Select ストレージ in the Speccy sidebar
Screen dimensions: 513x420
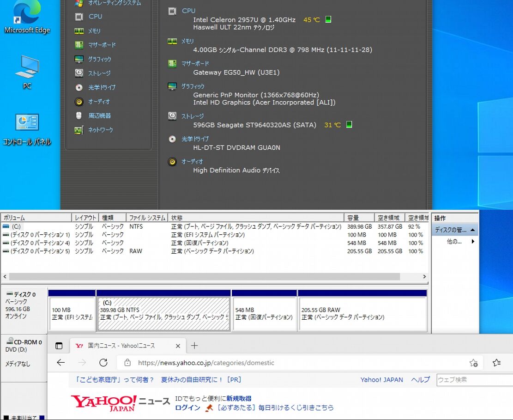tap(99, 73)
